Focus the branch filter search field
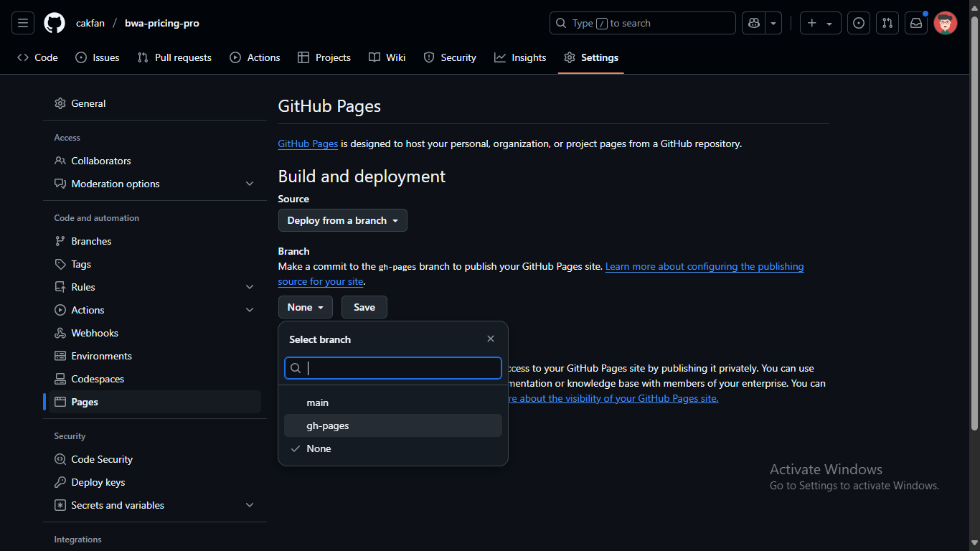Viewport: 980px width, 551px height. 393,368
